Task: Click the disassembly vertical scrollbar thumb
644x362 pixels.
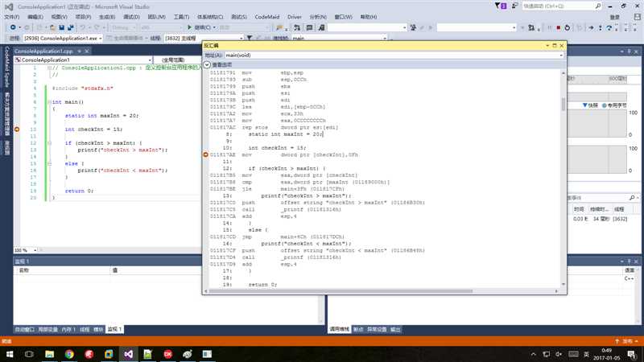Action: pyautogui.click(x=563, y=104)
